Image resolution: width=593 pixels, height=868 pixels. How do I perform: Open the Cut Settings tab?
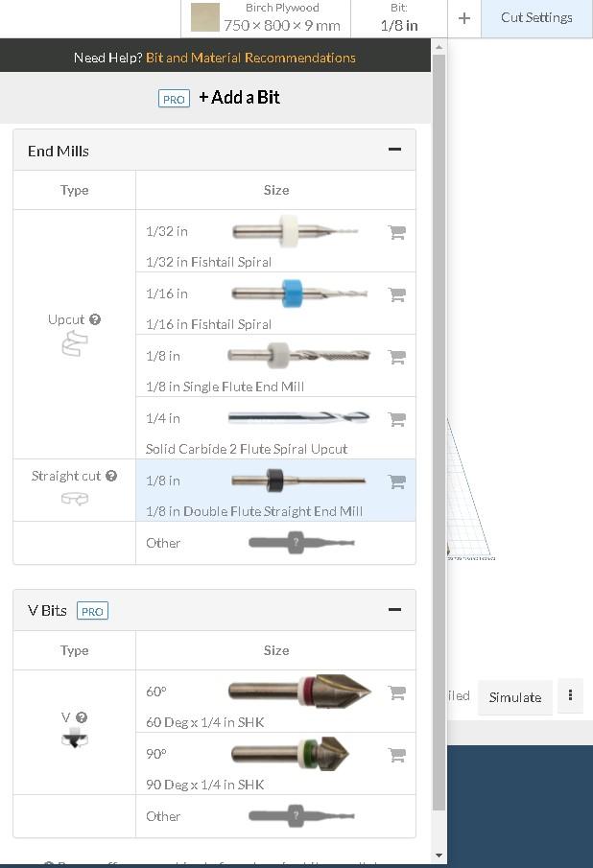point(536,17)
